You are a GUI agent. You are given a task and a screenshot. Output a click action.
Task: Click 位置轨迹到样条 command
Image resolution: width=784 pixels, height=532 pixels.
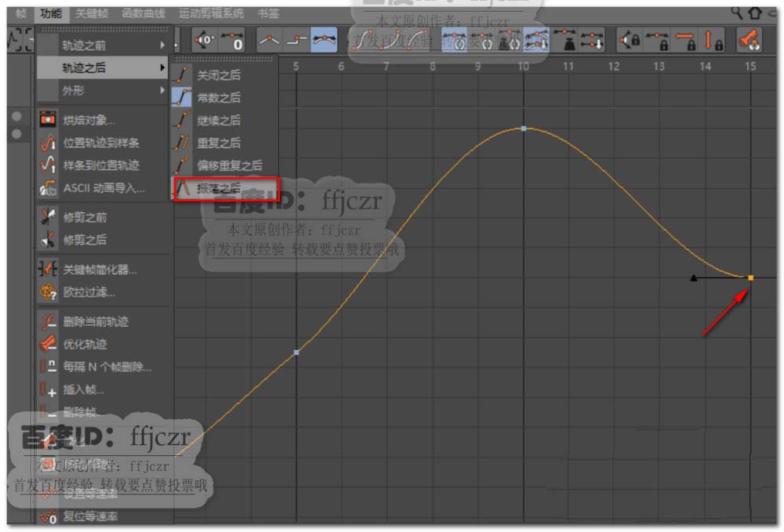click(103, 143)
